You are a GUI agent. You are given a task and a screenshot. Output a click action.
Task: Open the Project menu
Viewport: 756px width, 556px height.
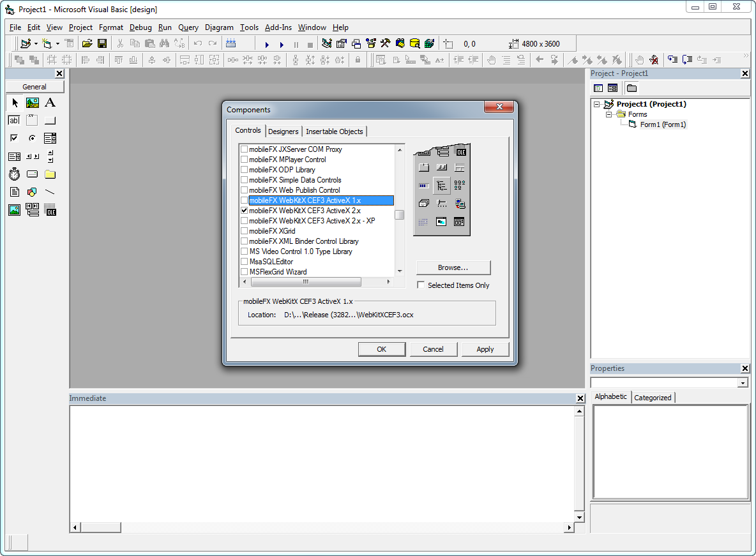[80, 27]
